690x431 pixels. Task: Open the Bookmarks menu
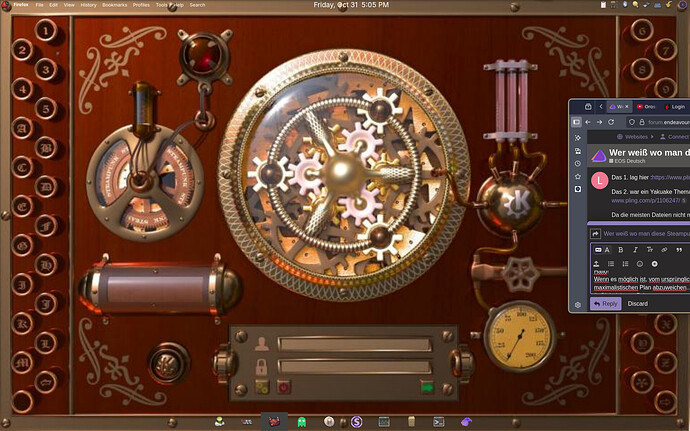point(114,5)
